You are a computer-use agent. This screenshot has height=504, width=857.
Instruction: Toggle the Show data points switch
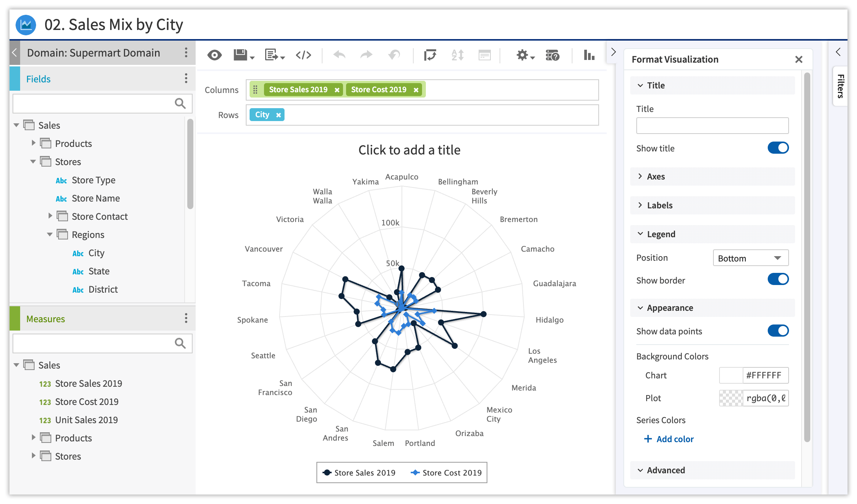(778, 331)
